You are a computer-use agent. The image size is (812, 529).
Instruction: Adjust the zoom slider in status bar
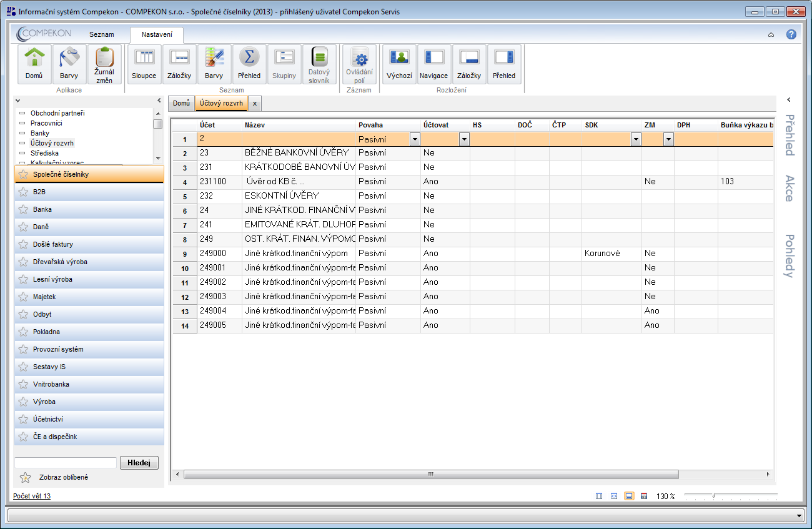coord(714,496)
